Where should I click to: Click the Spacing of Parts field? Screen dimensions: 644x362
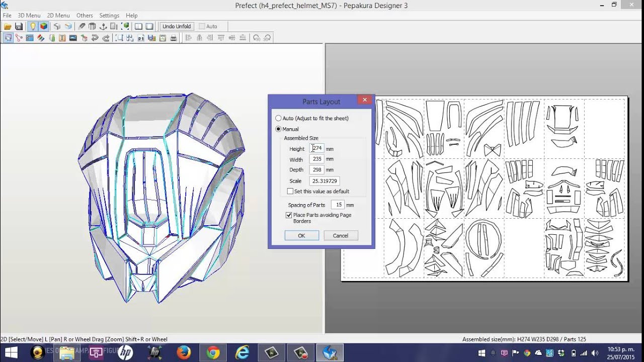(x=338, y=205)
